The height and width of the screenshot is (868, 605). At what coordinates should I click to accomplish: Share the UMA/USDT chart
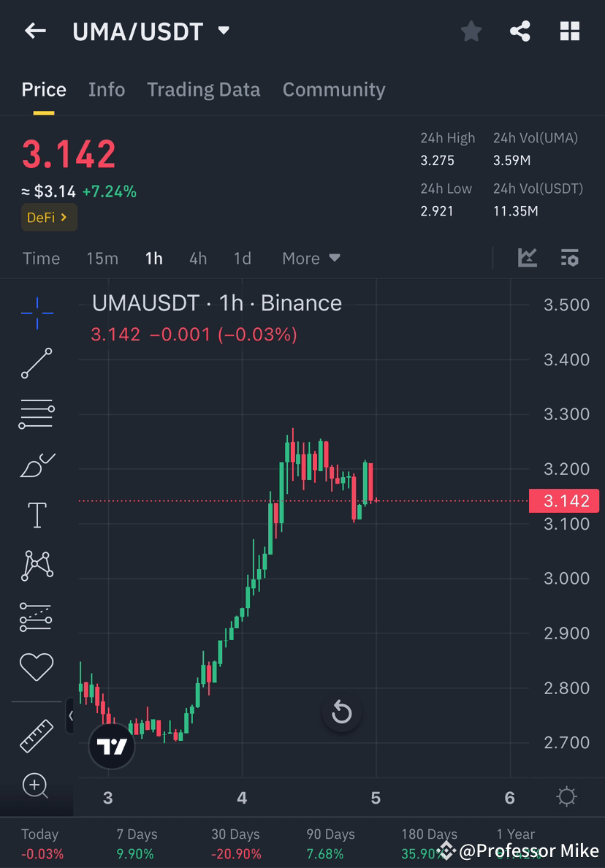coord(520,31)
